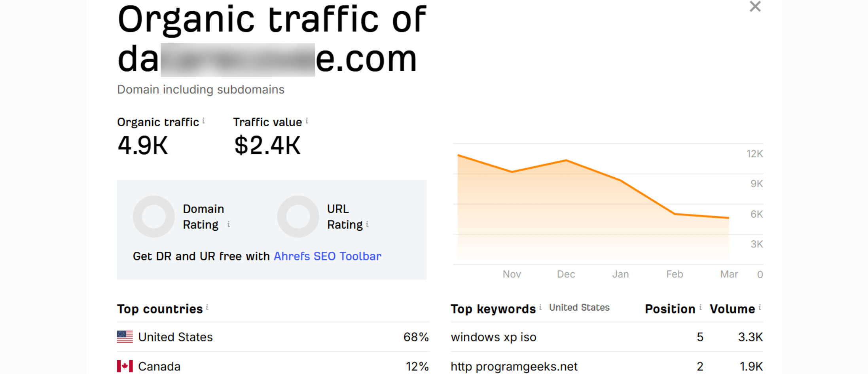Click the info icon beside Organic traffic
The image size is (868, 374).
click(203, 121)
